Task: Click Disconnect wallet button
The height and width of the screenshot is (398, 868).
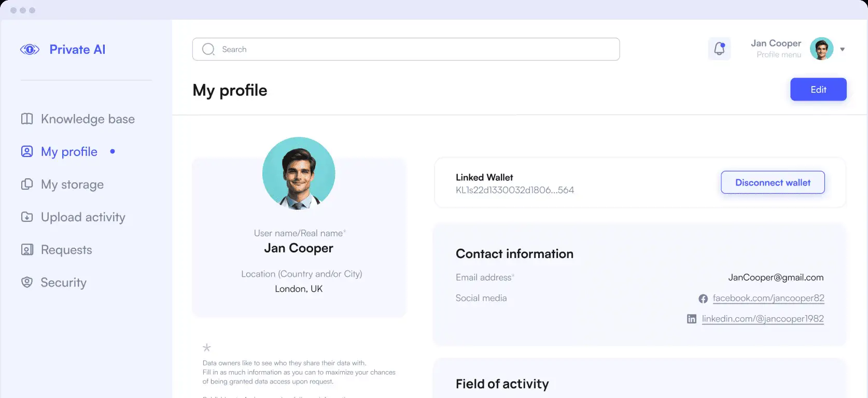Action: click(773, 182)
